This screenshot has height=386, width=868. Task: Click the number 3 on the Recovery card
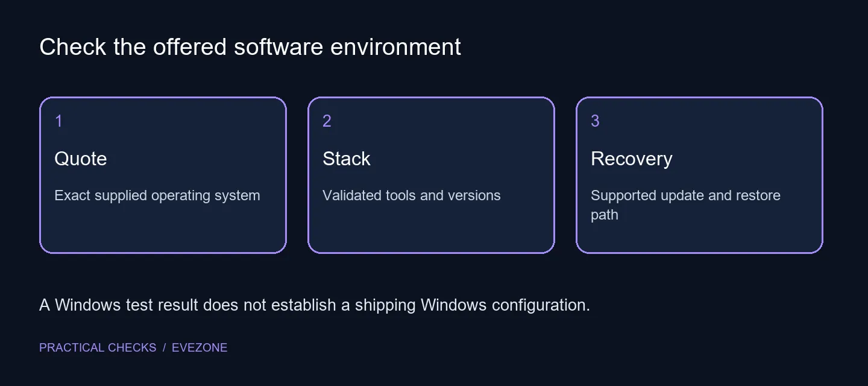click(595, 121)
